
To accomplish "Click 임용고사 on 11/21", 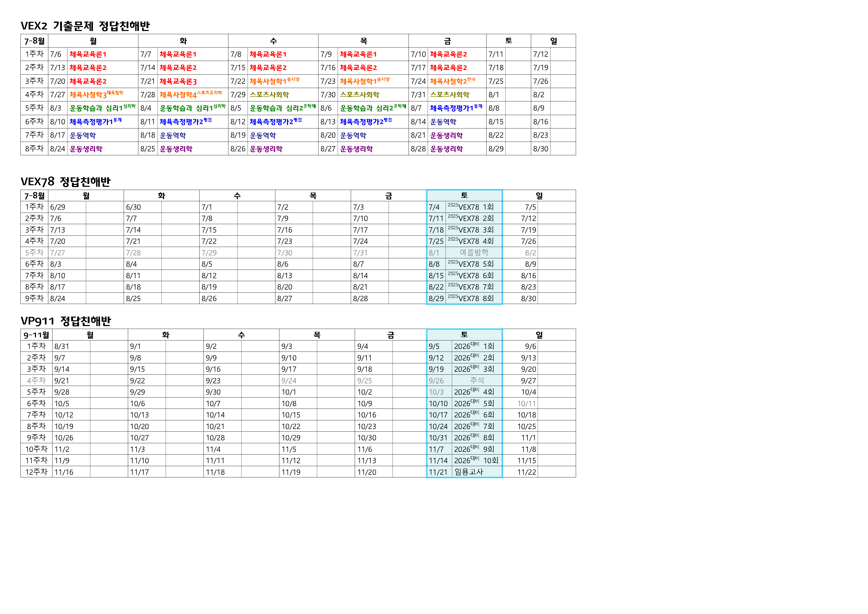I will tap(468, 472).
